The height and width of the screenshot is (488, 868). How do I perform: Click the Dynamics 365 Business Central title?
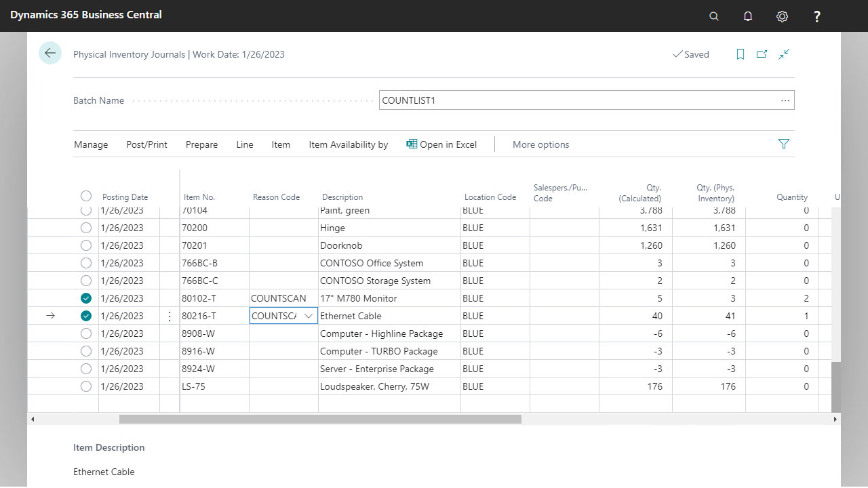[x=86, y=14]
